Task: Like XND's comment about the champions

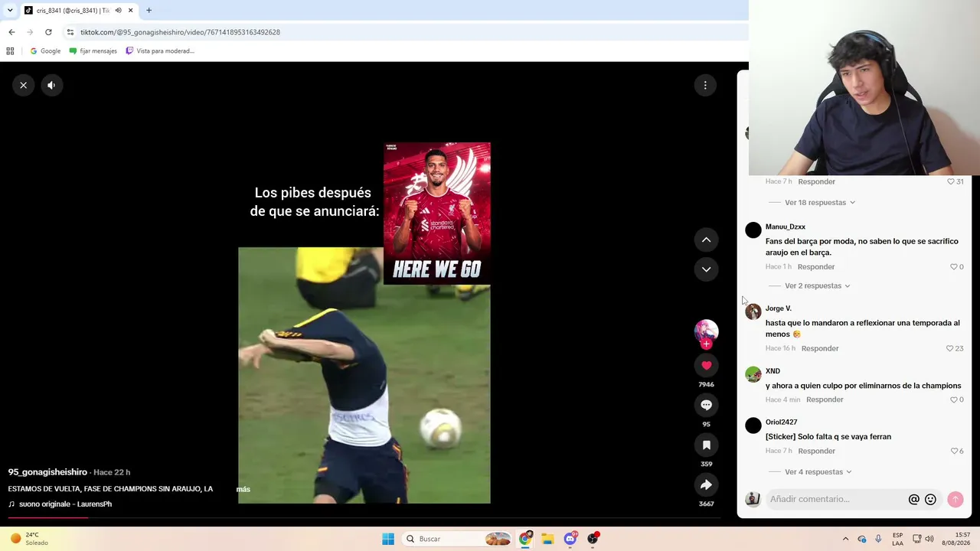Action: click(x=954, y=400)
